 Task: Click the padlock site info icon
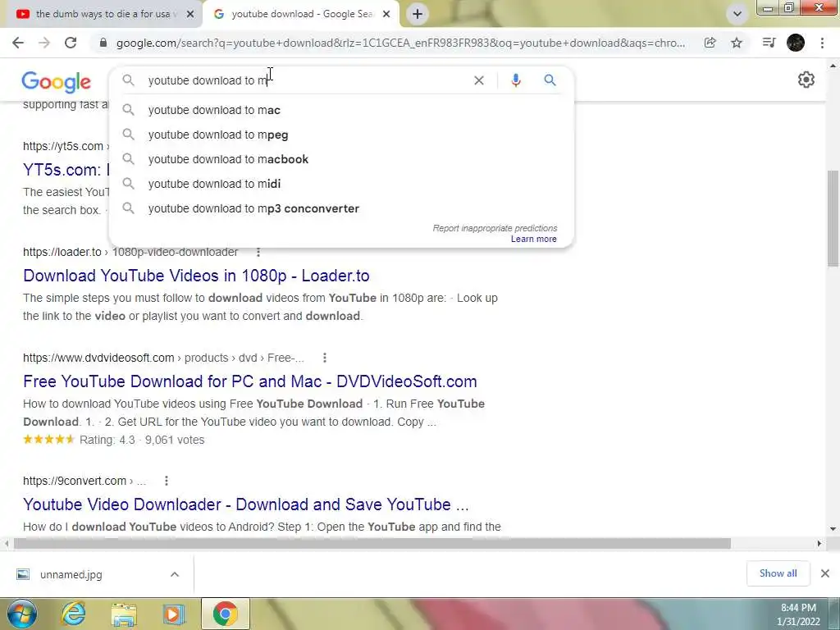point(103,43)
